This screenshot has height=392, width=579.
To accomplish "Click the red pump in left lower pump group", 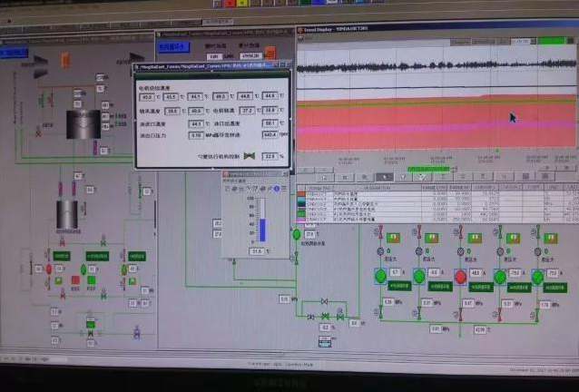I will [49, 269].
